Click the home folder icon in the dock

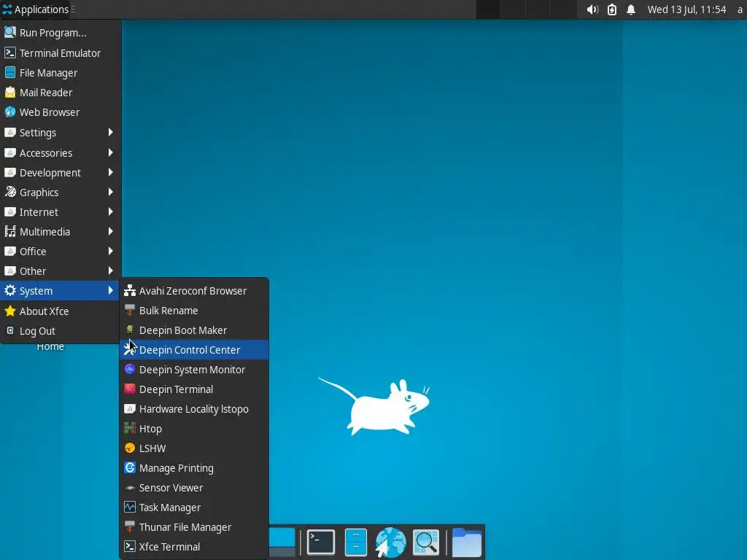[x=466, y=542]
